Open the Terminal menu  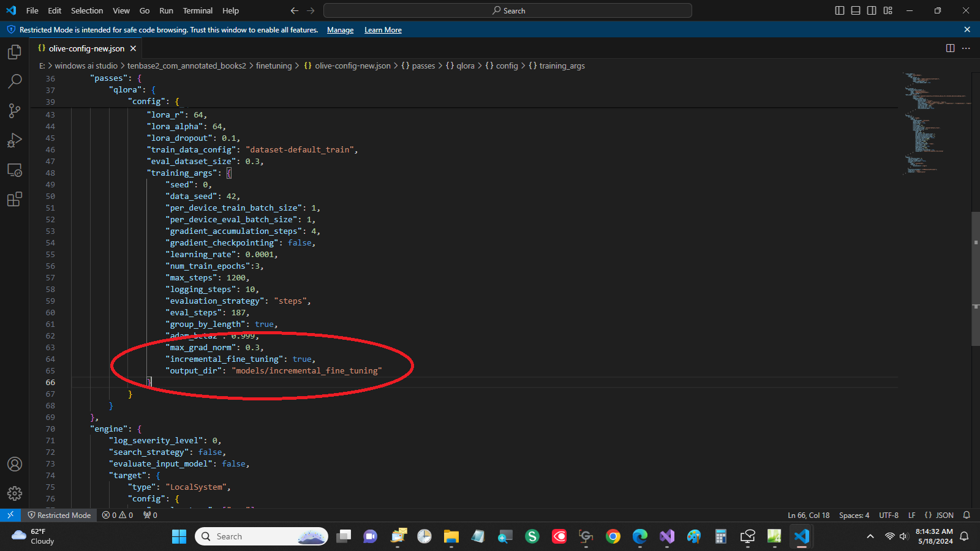(x=197, y=10)
